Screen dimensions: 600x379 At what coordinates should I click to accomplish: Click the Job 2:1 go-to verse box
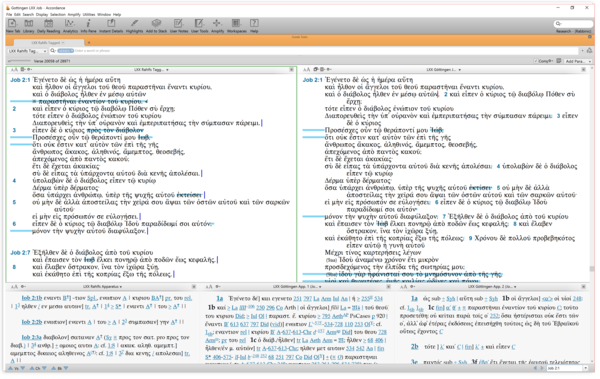pyautogui.click(x=565, y=368)
